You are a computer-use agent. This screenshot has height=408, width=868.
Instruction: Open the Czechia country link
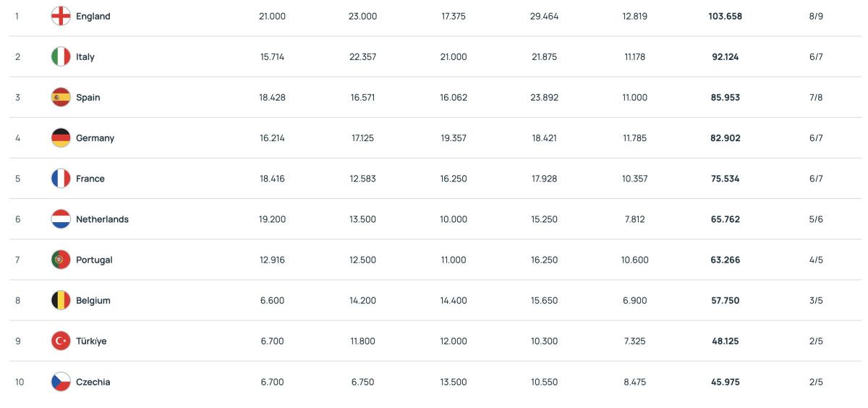click(x=93, y=382)
